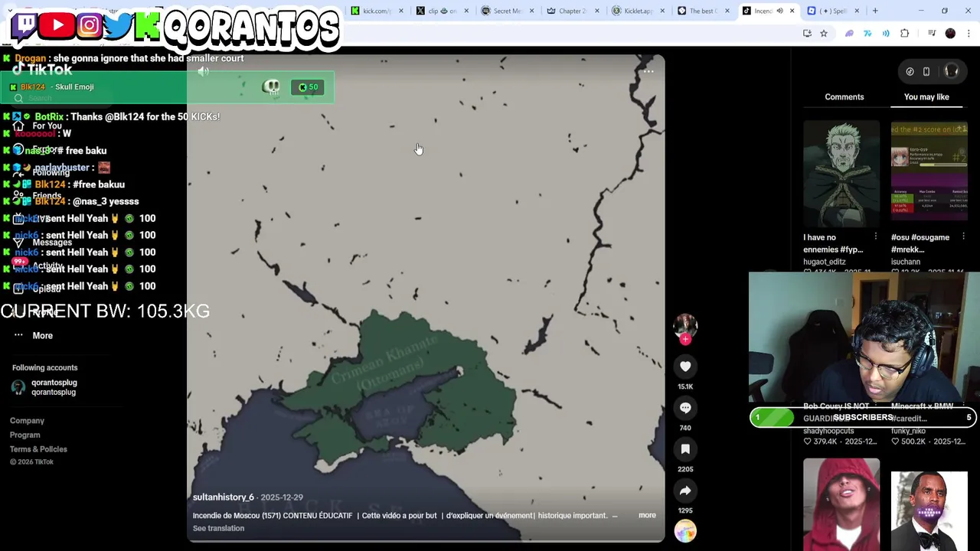Open the get-app phone icon
The image size is (980, 551).
click(x=926, y=71)
